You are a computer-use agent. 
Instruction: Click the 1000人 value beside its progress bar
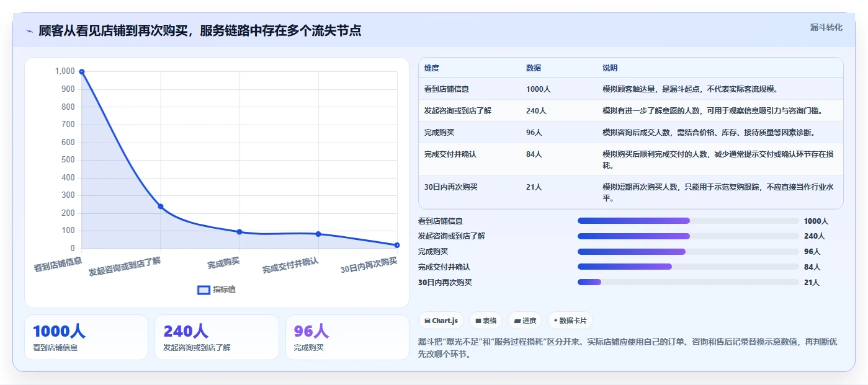point(816,221)
